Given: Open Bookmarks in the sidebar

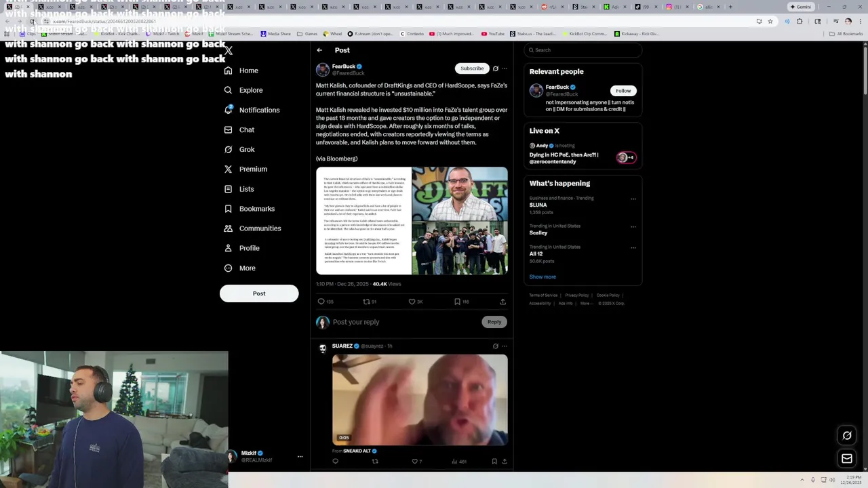Looking at the screenshot, I should [250, 209].
